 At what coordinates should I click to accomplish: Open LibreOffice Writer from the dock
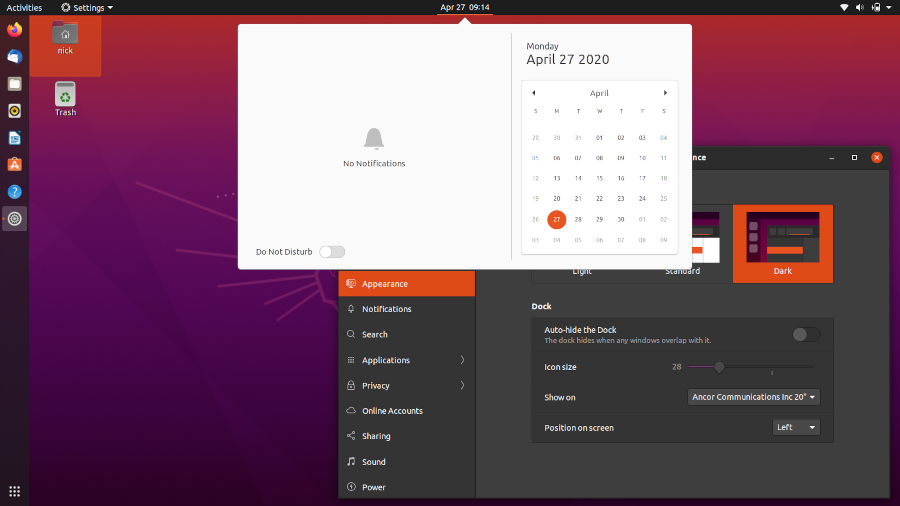coord(14,138)
